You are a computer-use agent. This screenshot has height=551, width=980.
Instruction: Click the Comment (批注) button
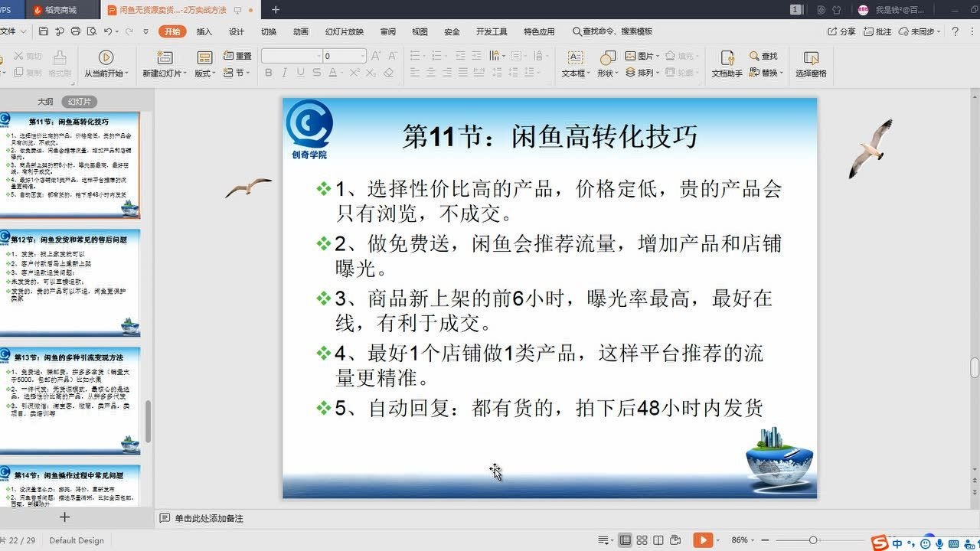click(x=877, y=31)
